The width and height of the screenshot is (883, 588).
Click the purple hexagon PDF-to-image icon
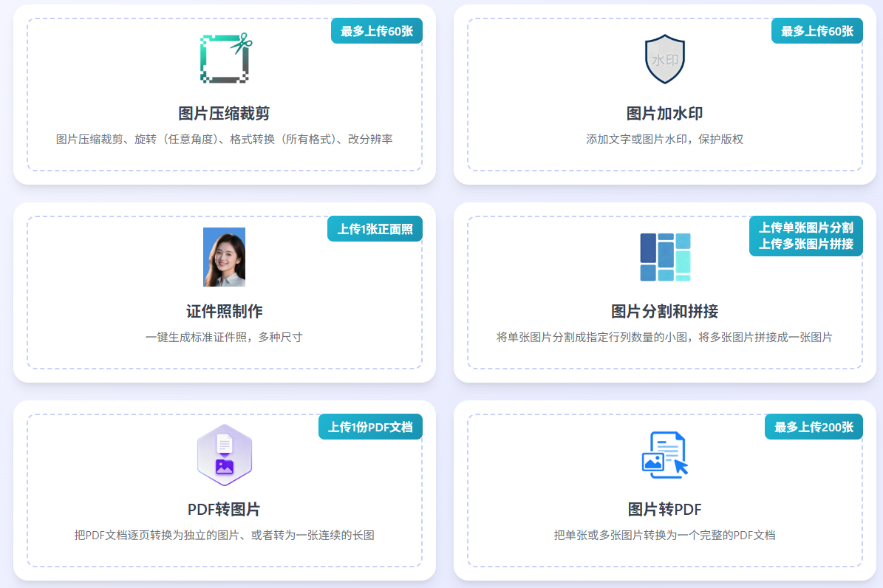224,455
